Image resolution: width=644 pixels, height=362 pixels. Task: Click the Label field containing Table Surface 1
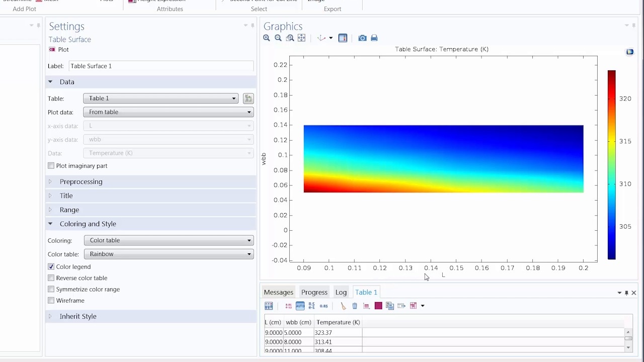(x=161, y=66)
